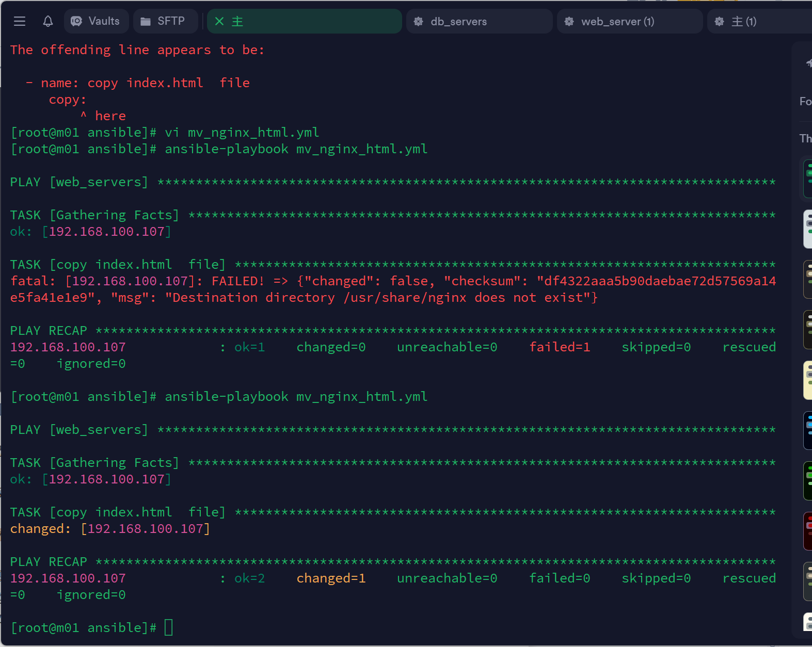The height and width of the screenshot is (647, 812).
Task: Click the 'changed=1' recap value
Action: pyautogui.click(x=331, y=578)
